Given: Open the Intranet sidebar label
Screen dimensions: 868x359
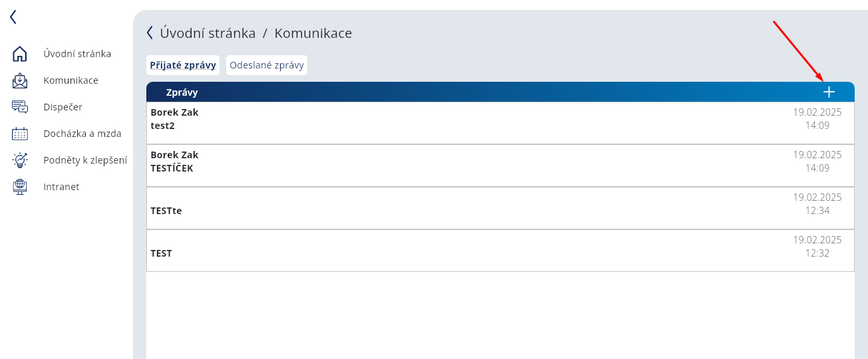Looking at the screenshot, I should [61, 187].
